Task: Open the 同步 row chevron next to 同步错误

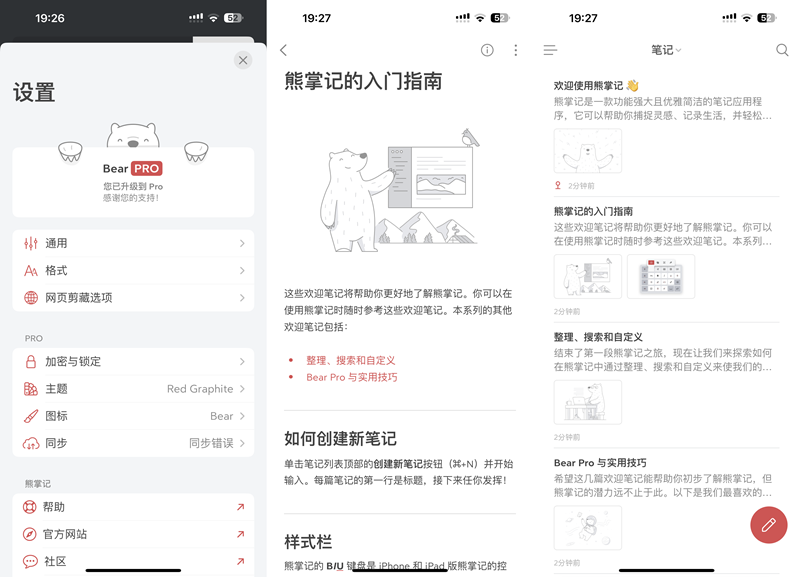Action: coord(242,443)
